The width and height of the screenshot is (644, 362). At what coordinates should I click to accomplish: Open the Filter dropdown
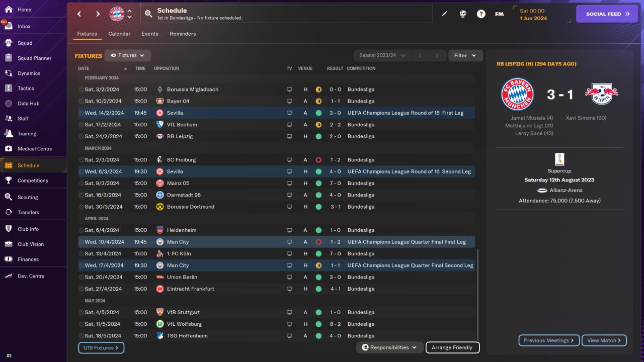tap(465, 55)
